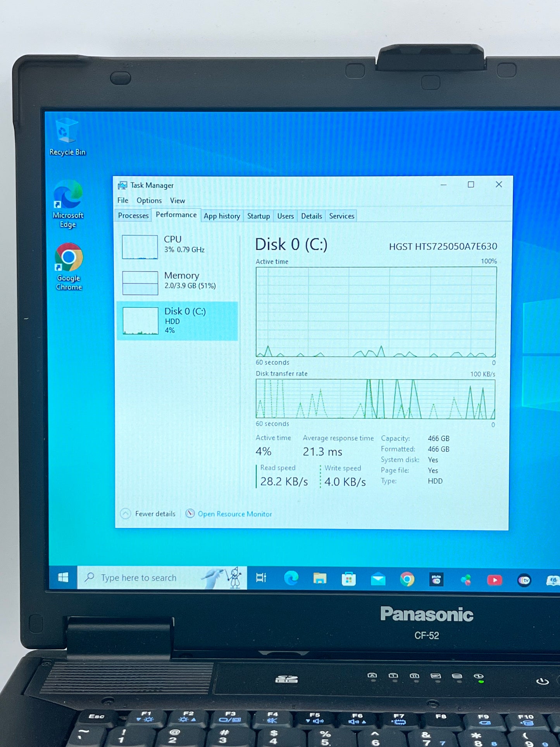Click the disk model HGST HTS725050A7E630

tap(443, 247)
